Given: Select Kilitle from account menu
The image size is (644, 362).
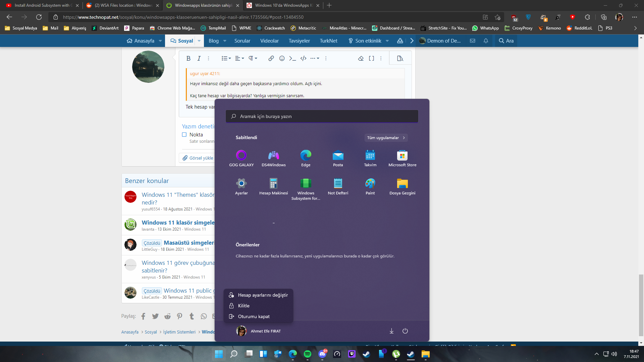Looking at the screenshot, I should click(244, 306).
